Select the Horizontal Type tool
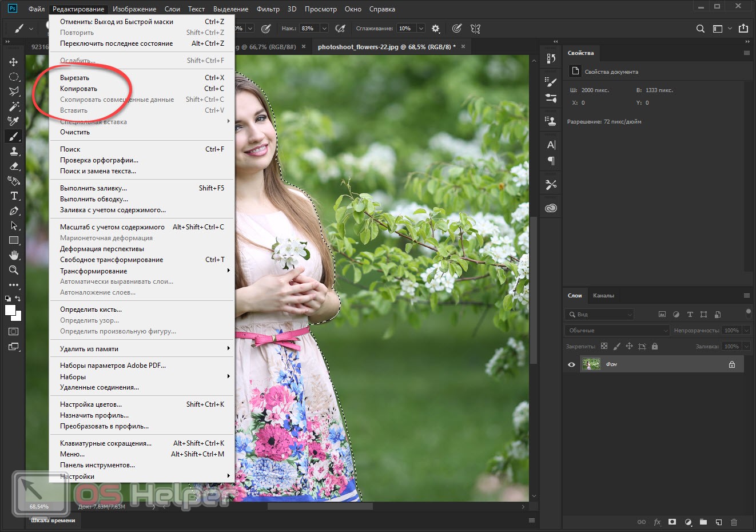The width and height of the screenshot is (756, 532). tap(14, 196)
